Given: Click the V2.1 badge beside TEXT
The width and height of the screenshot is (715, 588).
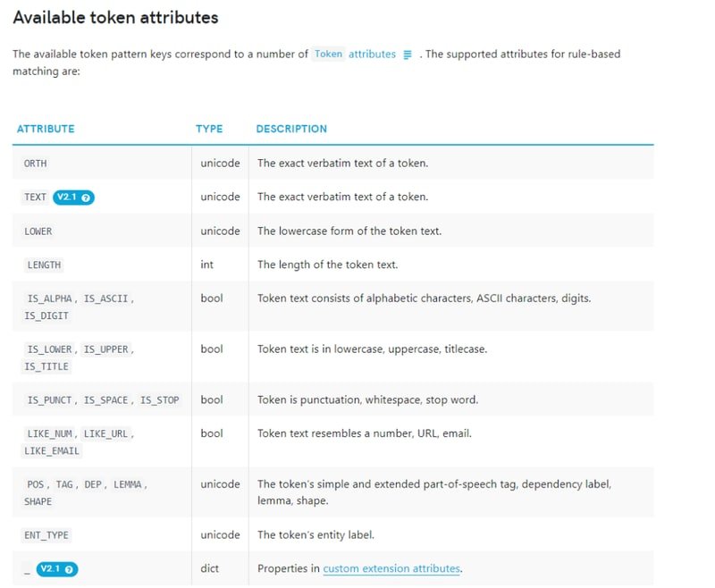Looking at the screenshot, I should pos(73,197).
